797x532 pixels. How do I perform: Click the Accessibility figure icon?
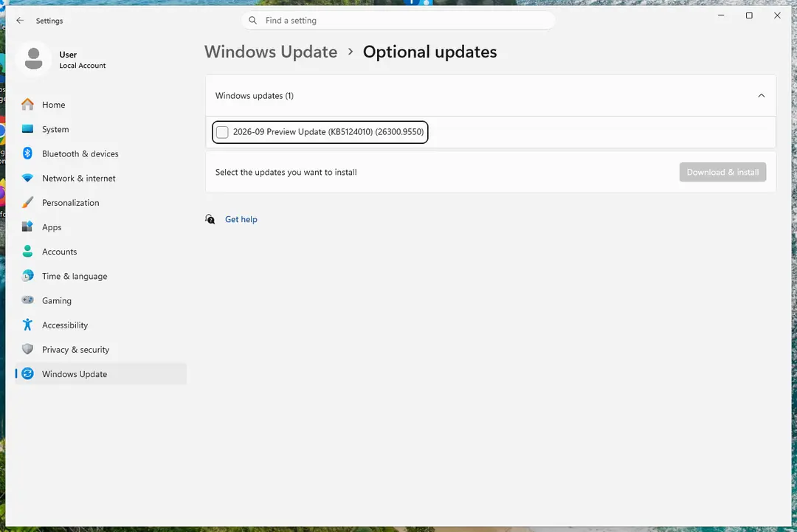27,325
